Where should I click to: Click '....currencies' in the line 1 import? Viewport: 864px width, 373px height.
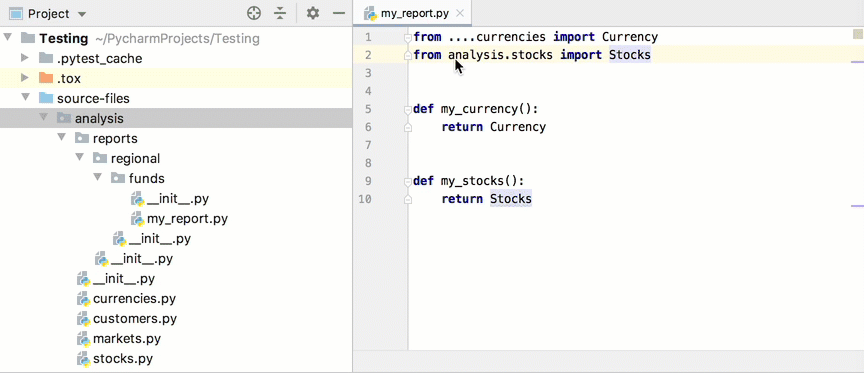point(497,37)
